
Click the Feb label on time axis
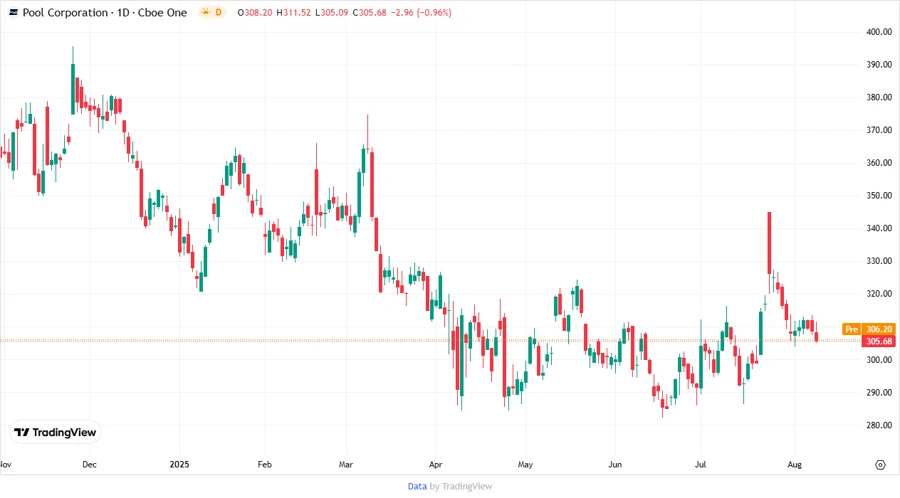point(264,464)
